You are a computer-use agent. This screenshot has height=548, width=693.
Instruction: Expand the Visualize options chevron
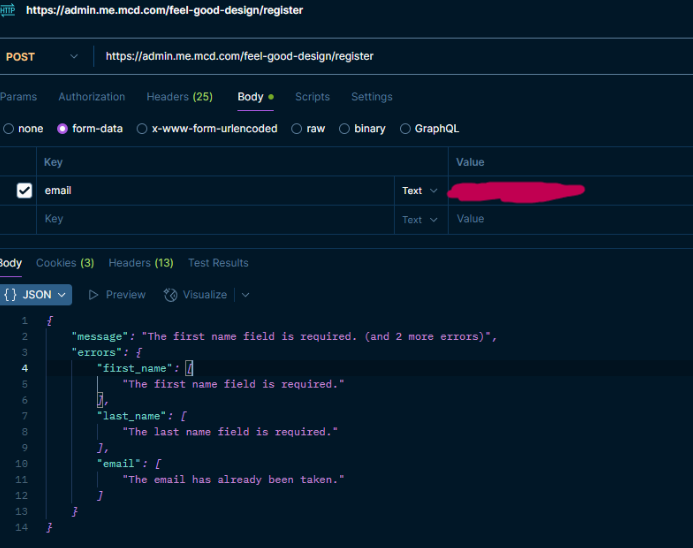[x=246, y=295]
